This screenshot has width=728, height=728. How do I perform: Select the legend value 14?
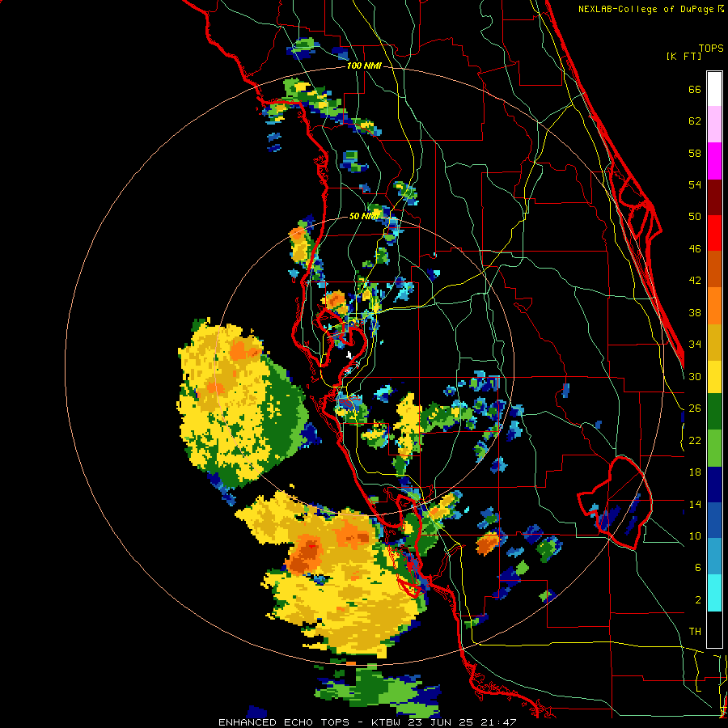click(x=695, y=504)
